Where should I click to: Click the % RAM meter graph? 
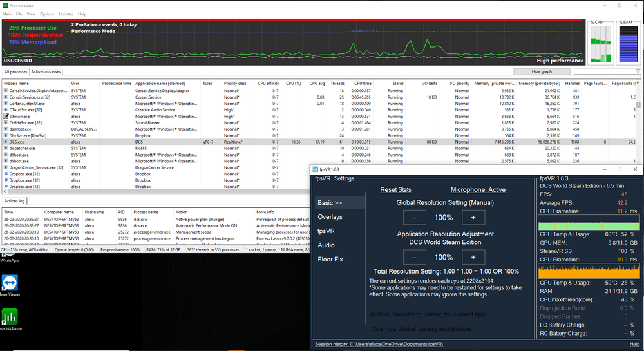627,45
